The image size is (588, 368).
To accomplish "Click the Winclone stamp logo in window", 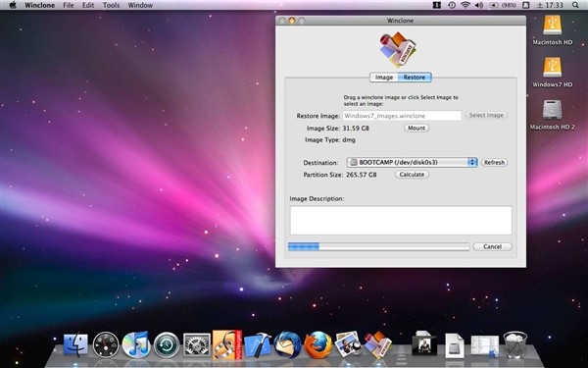I will tap(398, 50).
